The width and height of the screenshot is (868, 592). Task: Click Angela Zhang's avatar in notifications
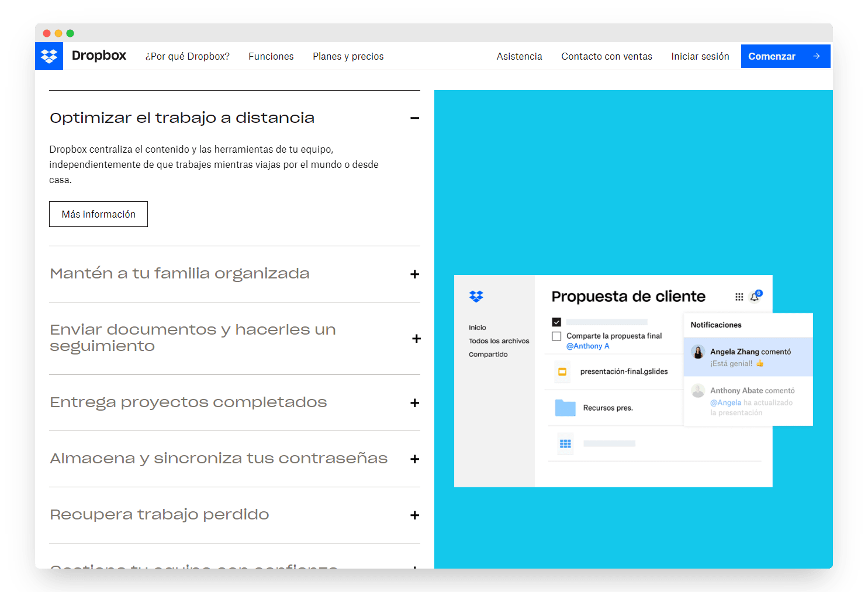(698, 352)
